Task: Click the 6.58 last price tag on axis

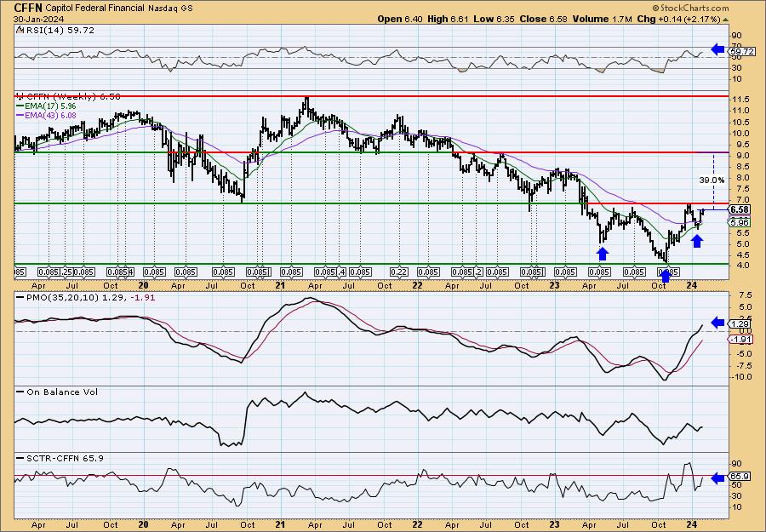Action: coord(740,209)
